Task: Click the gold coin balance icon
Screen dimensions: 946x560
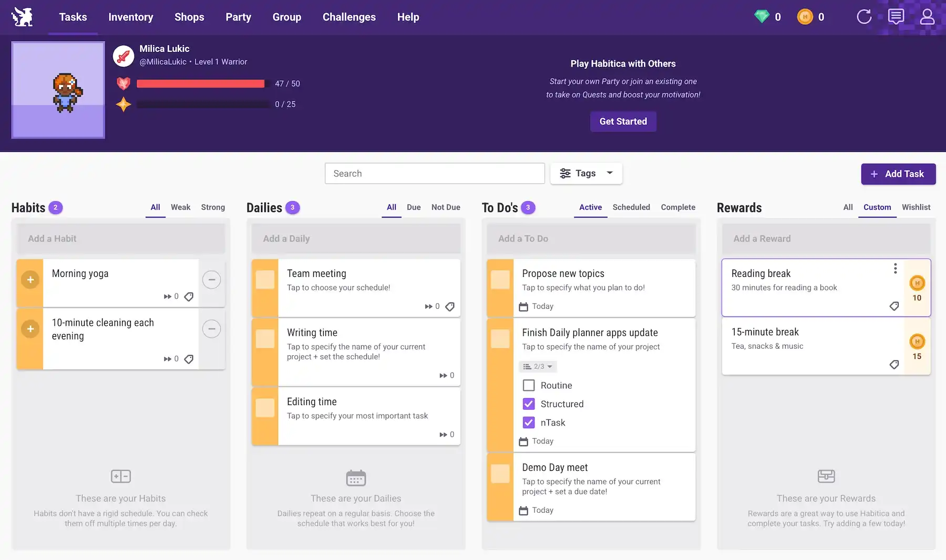Action: click(x=805, y=17)
